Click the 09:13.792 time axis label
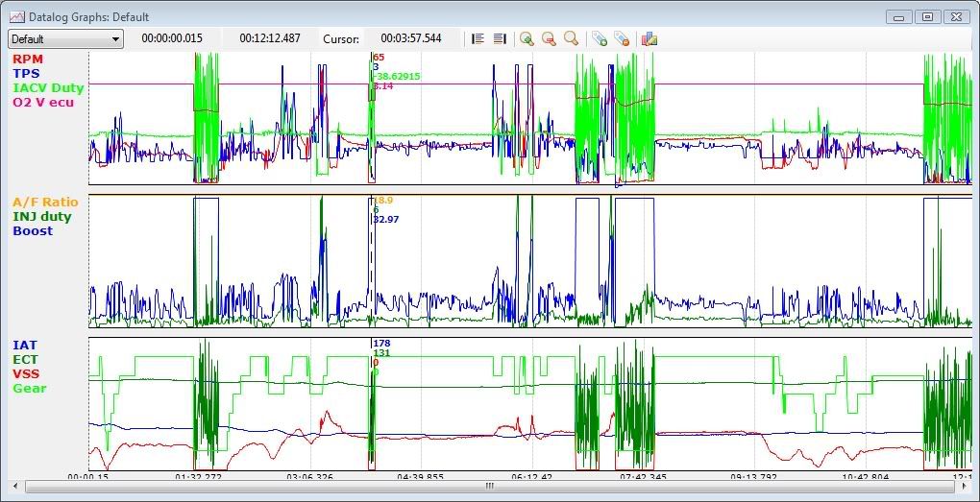980x502 pixels. click(754, 476)
